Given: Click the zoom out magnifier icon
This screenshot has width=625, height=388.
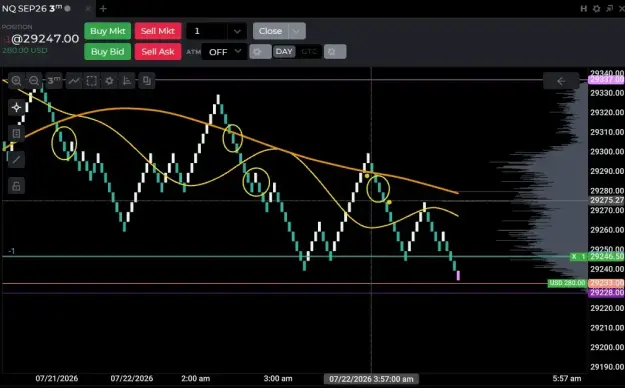Looking at the screenshot, I should pyautogui.click(x=34, y=81).
